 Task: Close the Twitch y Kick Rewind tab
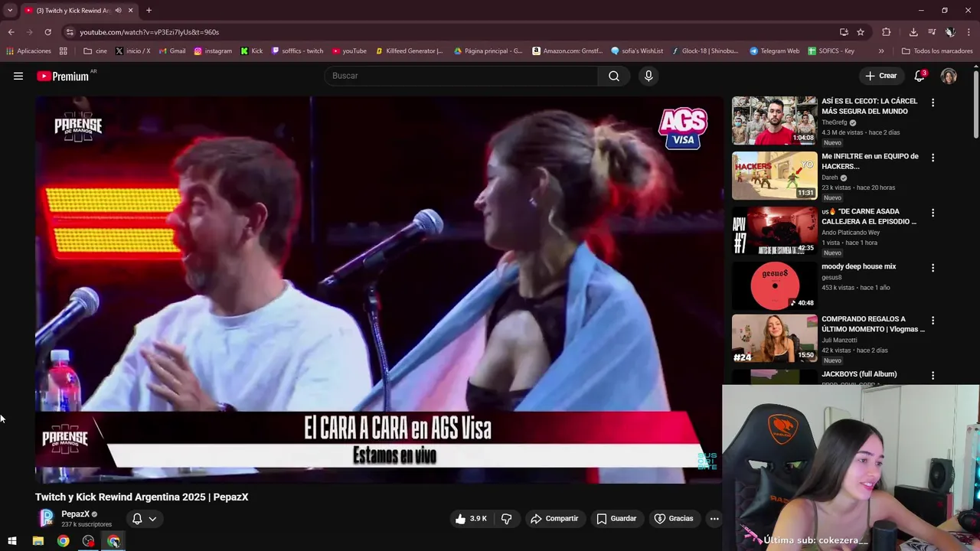131,11
